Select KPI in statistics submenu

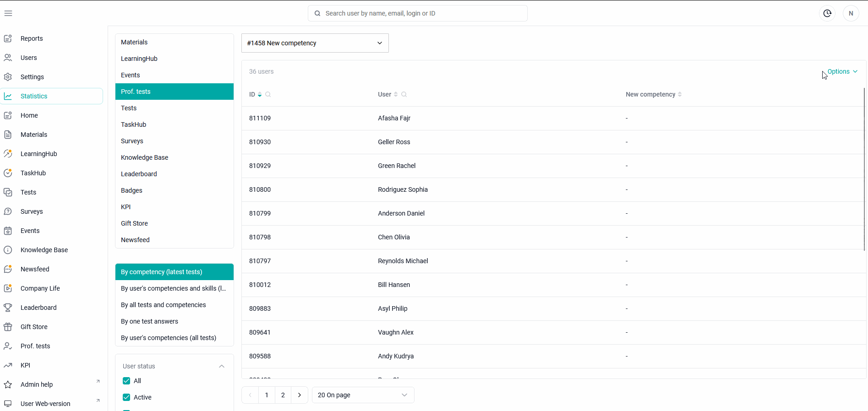175,207
